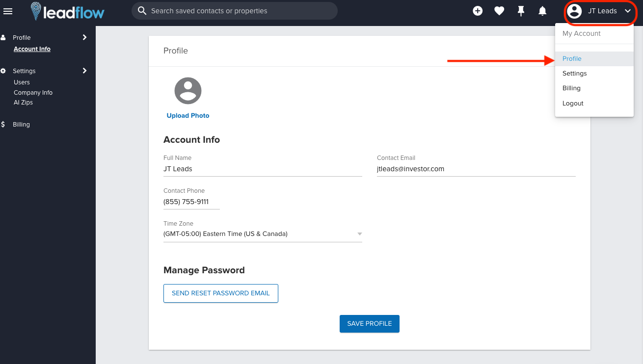This screenshot has height=364, width=643.
Task: Open notifications bell icon
Action: click(x=542, y=11)
